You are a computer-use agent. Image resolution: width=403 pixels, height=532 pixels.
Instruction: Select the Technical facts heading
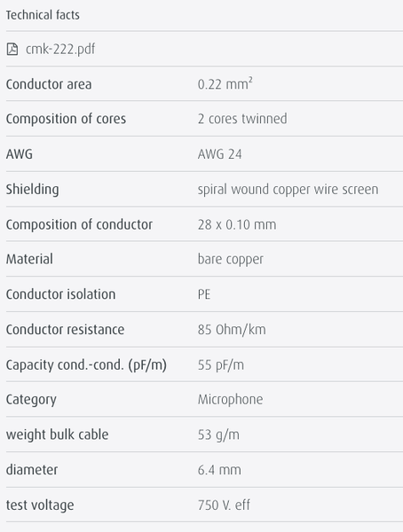pyautogui.click(x=43, y=15)
